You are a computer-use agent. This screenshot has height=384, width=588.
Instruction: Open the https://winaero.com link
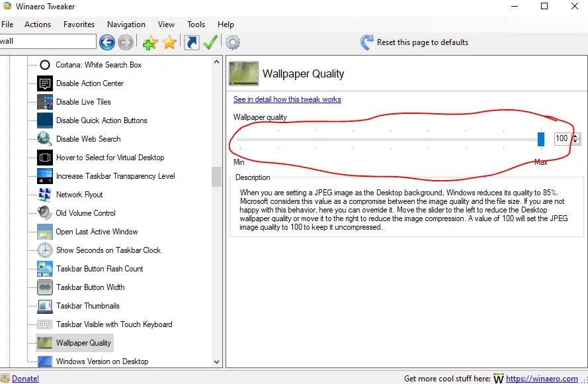point(542,378)
